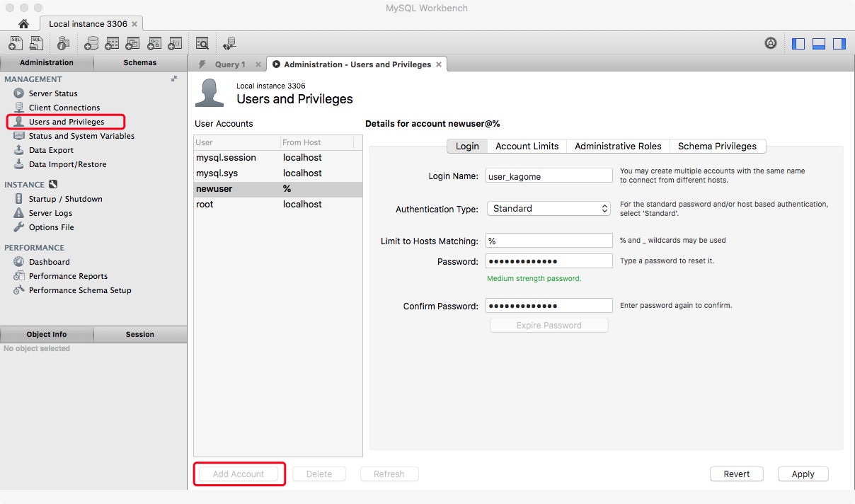Open the Instance section wrench icon
This screenshot has width=855, height=504.
53,185
